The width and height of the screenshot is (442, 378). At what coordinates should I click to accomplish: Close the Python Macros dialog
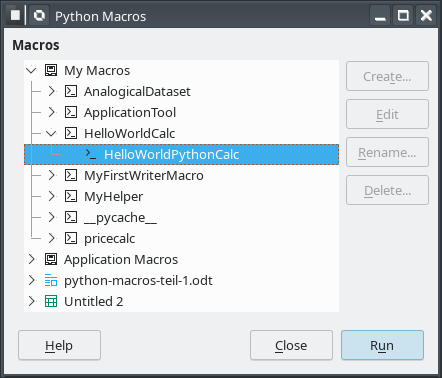pyautogui.click(x=291, y=345)
